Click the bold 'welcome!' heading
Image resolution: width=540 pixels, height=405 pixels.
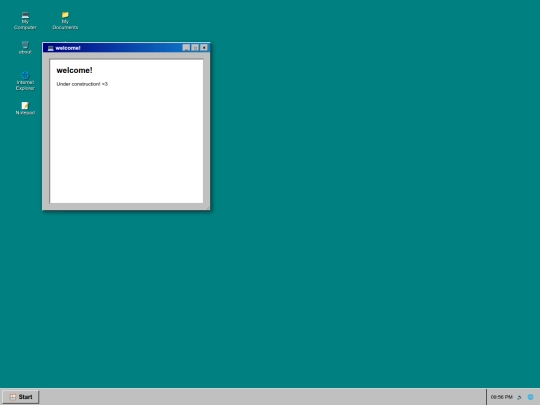(x=74, y=70)
